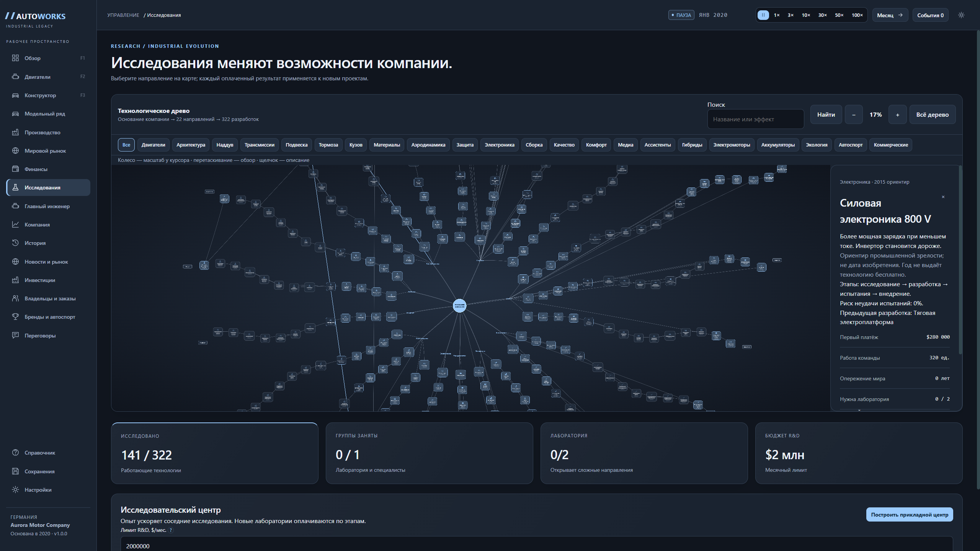Click Владельцы и заказы people icon
Screen dimensions: 980x551
[15, 298]
